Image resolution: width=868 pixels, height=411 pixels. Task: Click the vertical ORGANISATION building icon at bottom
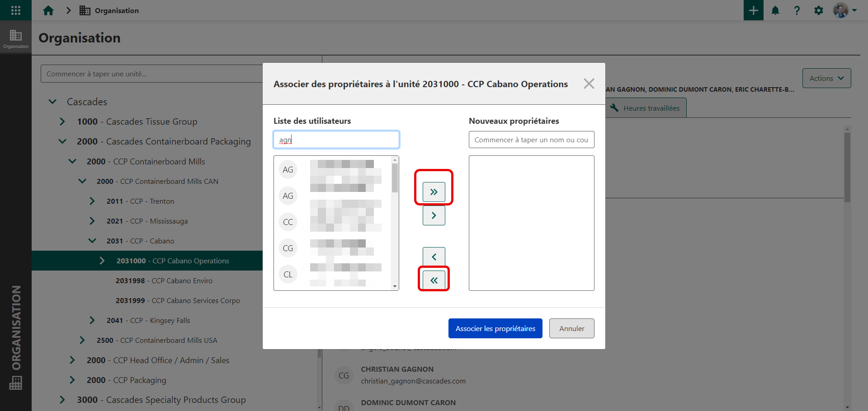(x=16, y=383)
